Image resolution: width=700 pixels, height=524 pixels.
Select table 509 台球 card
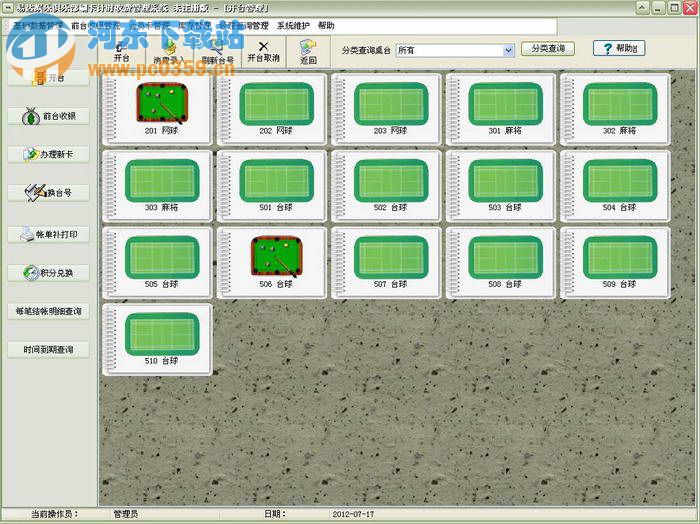pyautogui.click(x=615, y=263)
